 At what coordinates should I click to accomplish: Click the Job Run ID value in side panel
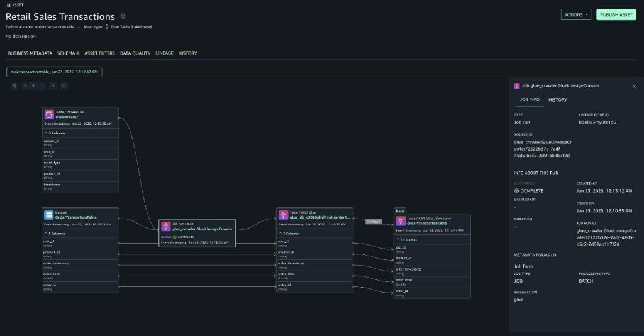[606, 237]
